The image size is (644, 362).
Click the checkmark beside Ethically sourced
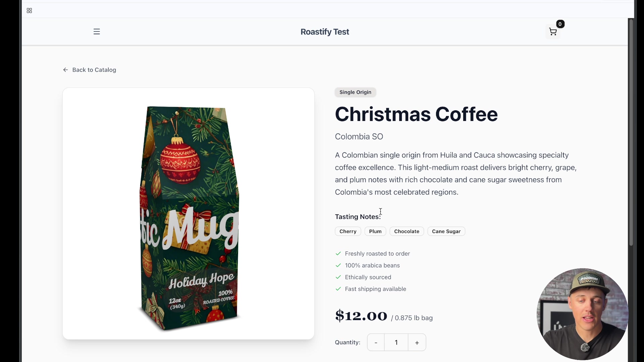coord(338,277)
